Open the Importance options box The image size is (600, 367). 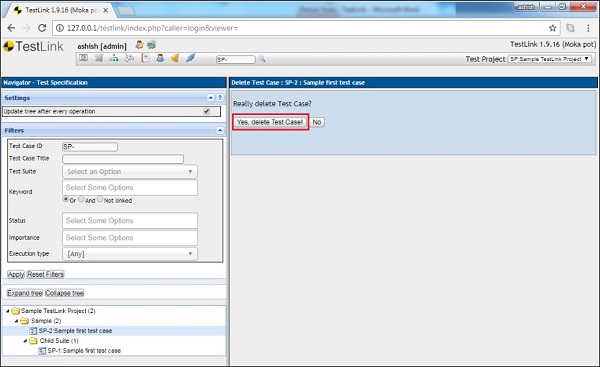(x=130, y=238)
